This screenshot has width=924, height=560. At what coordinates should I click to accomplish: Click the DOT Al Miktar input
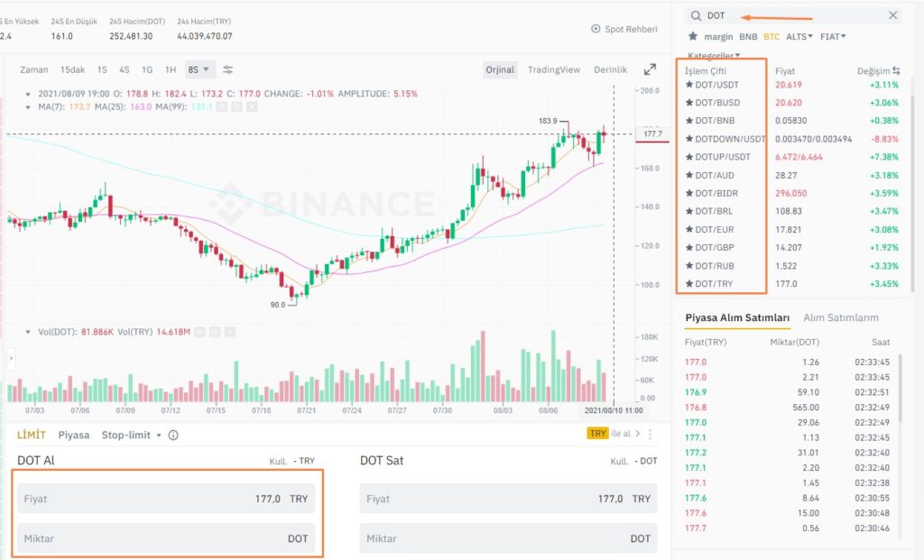click(166, 538)
